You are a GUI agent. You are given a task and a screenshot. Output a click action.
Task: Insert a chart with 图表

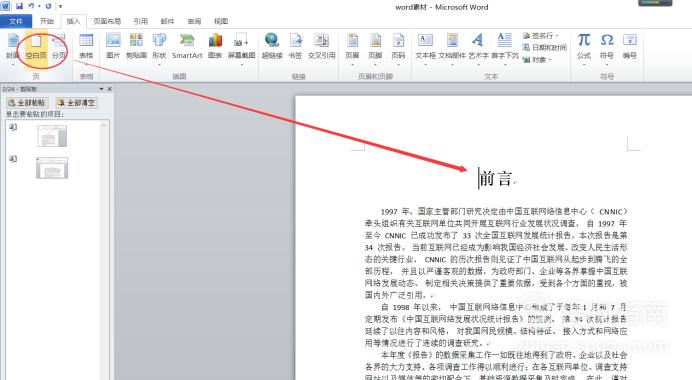(215, 46)
